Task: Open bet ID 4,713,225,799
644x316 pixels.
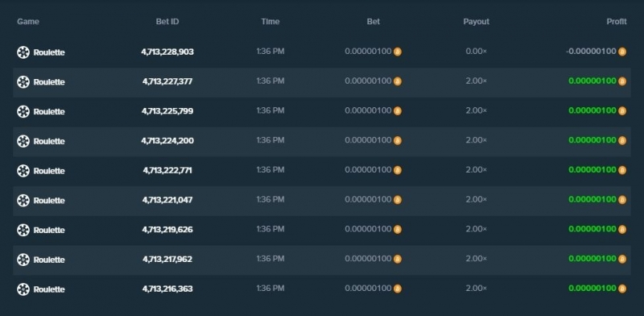Action: [x=167, y=111]
